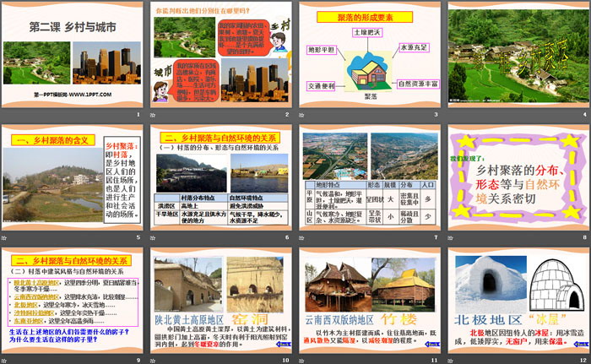Click slide number 9 label

click(x=138, y=361)
